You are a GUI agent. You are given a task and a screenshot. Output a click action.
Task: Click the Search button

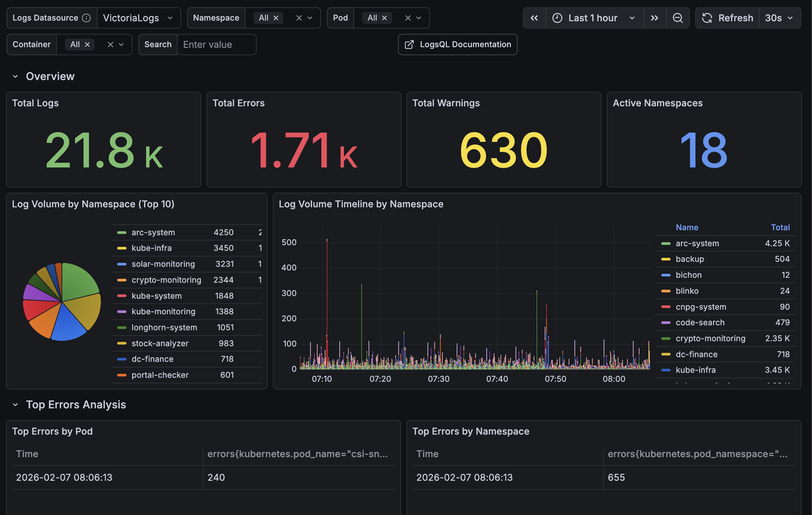[x=157, y=44]
